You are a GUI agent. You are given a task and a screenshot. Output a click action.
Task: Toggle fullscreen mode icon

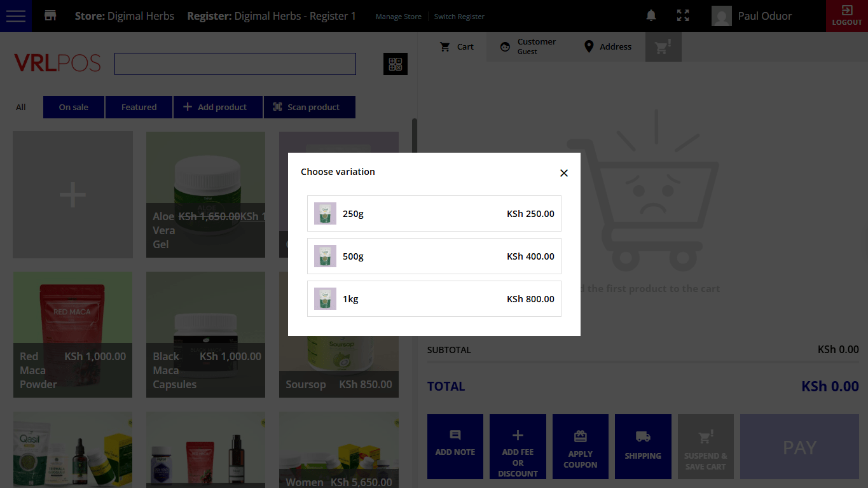coord(683,16)
